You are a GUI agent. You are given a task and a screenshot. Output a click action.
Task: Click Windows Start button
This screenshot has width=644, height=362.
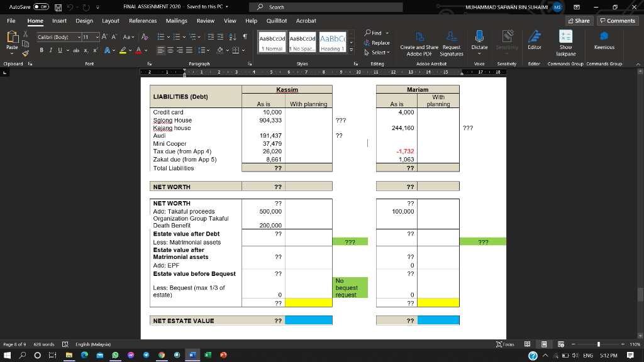pos(8,355)
